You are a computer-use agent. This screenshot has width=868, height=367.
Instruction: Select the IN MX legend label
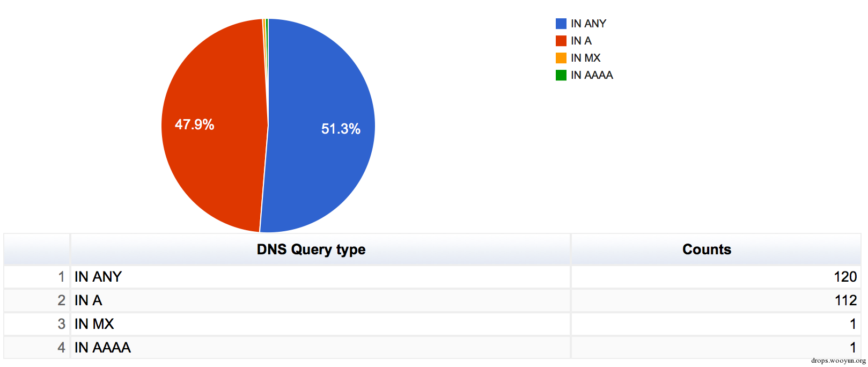(x=585, y=58)
